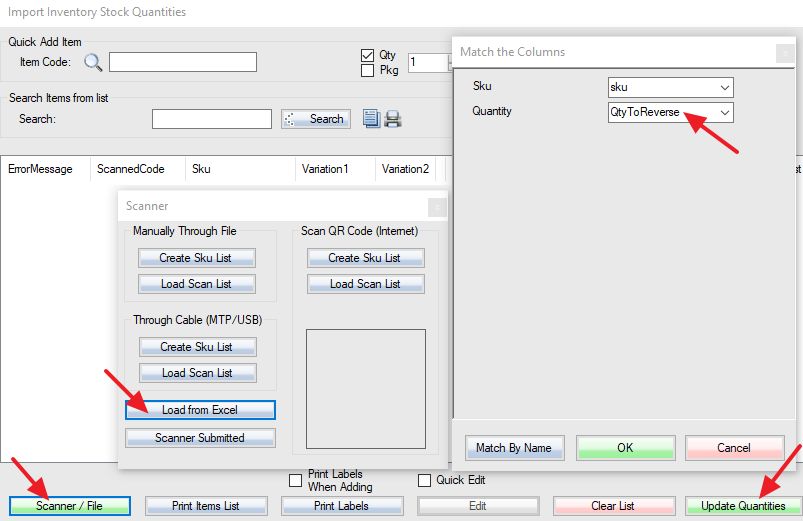This screenshot has width=803, height=521.
Task: Click Load Scan List under Manually Through File
Action: click(197, 284)
